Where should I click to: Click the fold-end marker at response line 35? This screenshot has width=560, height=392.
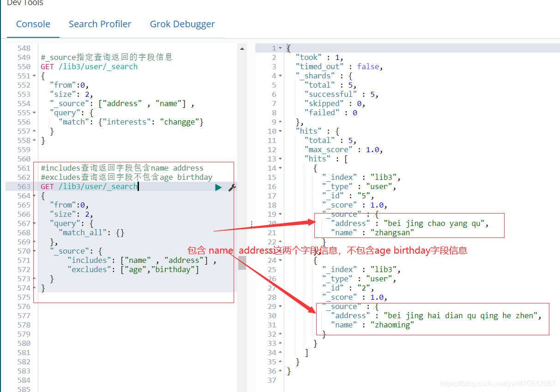coord(280,362)
